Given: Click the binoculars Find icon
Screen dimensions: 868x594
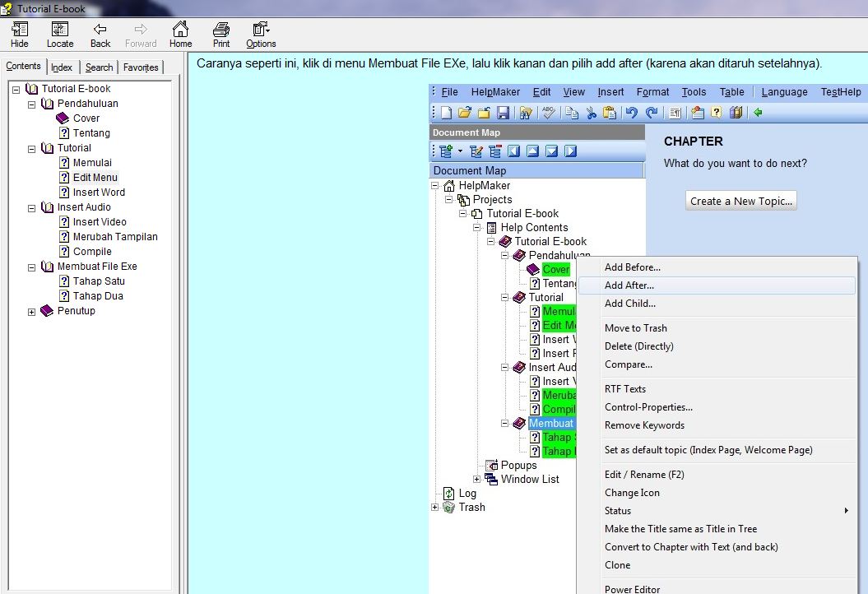Looking at the screenshot, I should (526, 113).
